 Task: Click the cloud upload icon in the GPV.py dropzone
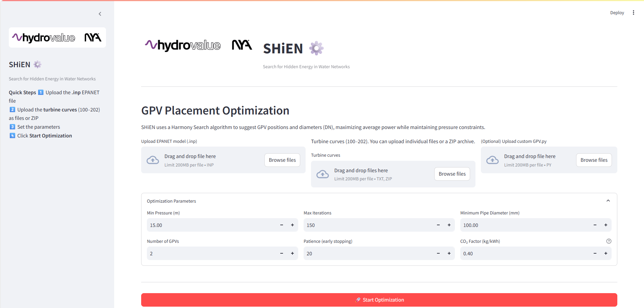point(492,160)
